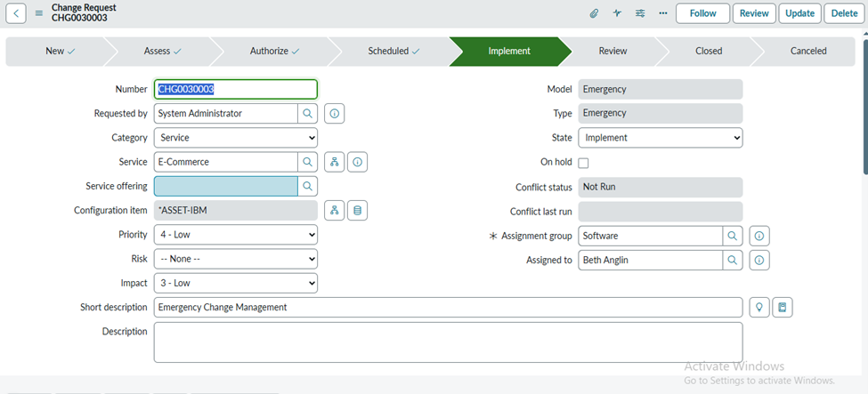Expand the Impact dropdown
868x394 pixels.
(236, 283)
